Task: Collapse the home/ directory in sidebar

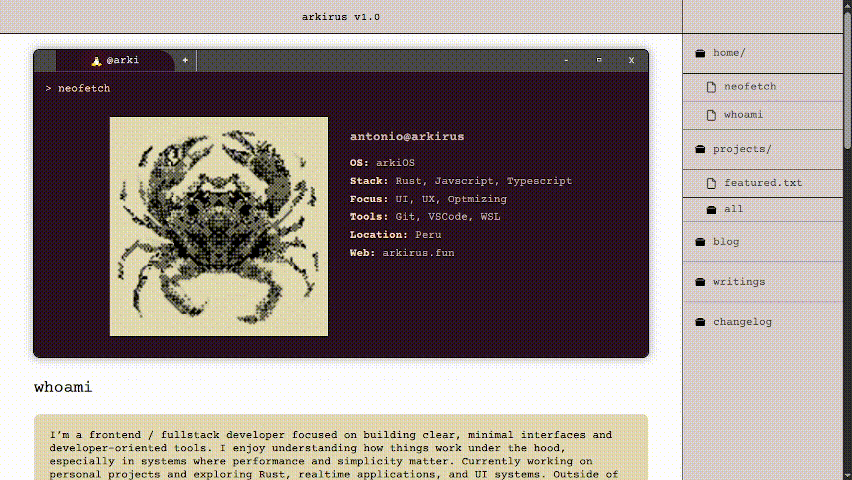Action: click(729, 53)
